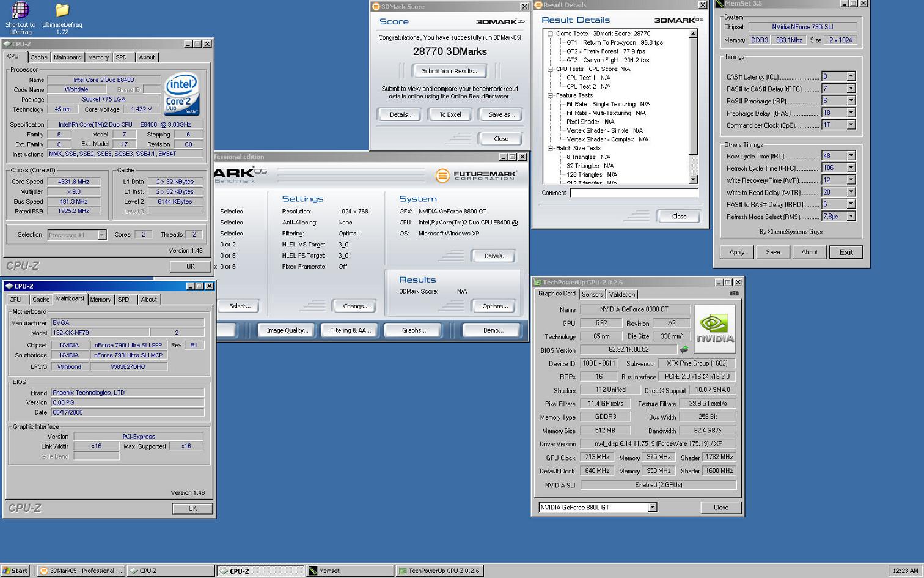Switch to TechPowerUp GPU-Z taskbar item
This screenshot has height=578, width=924.
point(439,571)
